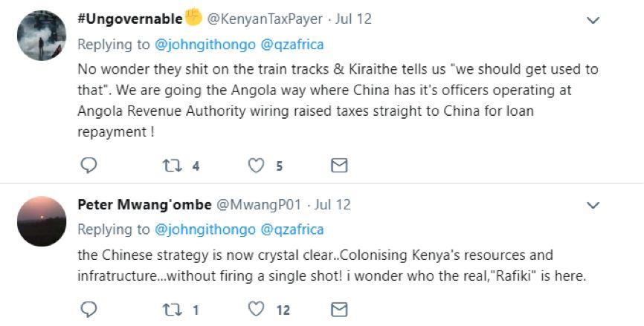Reply to the #Ungovernable tweet
The height and width of the screenshot is (326, 644).
pyautogui.click(x=88, y=166)
